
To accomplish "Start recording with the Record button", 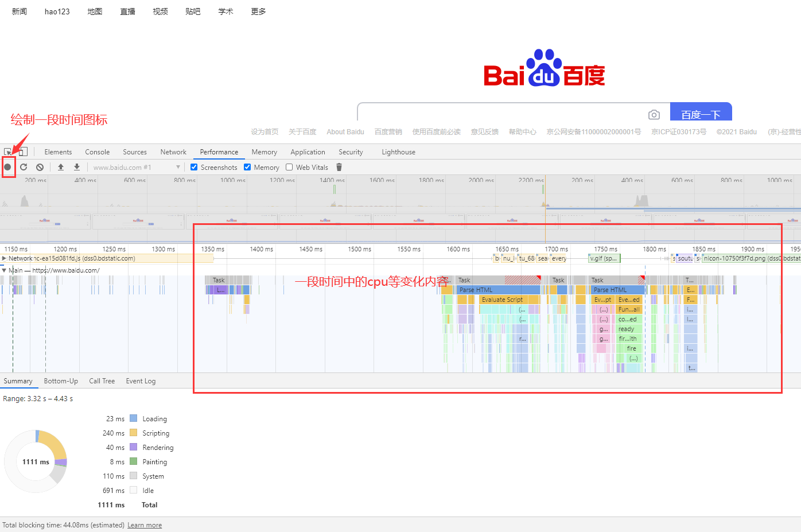I will click(x=8, y=167).
